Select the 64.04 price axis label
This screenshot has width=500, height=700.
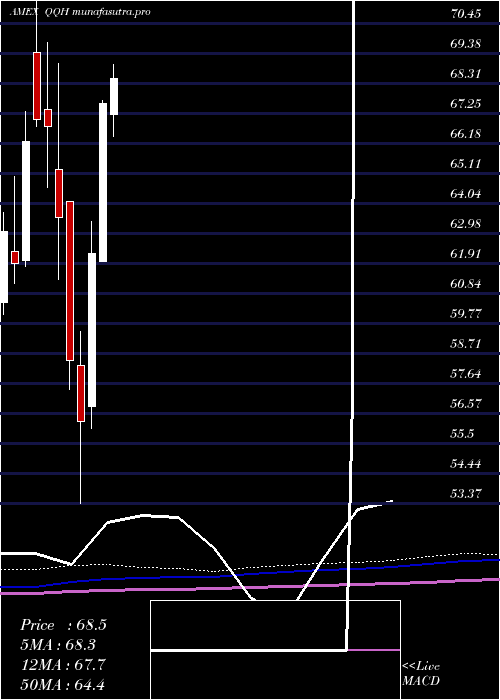[466, 194]
